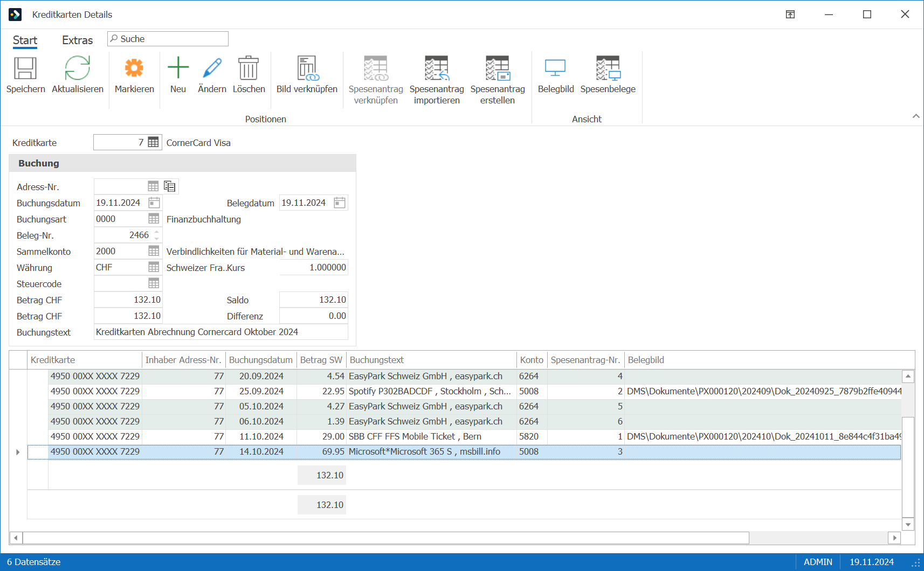Refresh data with Aktualisieren icon
The width and height of the screenshot is (924, 571).
tap(77, 68)
